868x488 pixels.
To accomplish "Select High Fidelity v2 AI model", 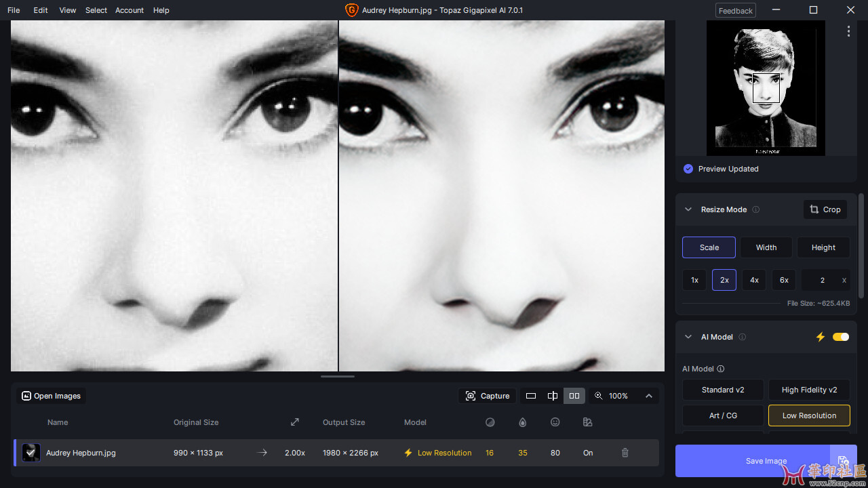I will pyautogui.click(x=809, y=390).
